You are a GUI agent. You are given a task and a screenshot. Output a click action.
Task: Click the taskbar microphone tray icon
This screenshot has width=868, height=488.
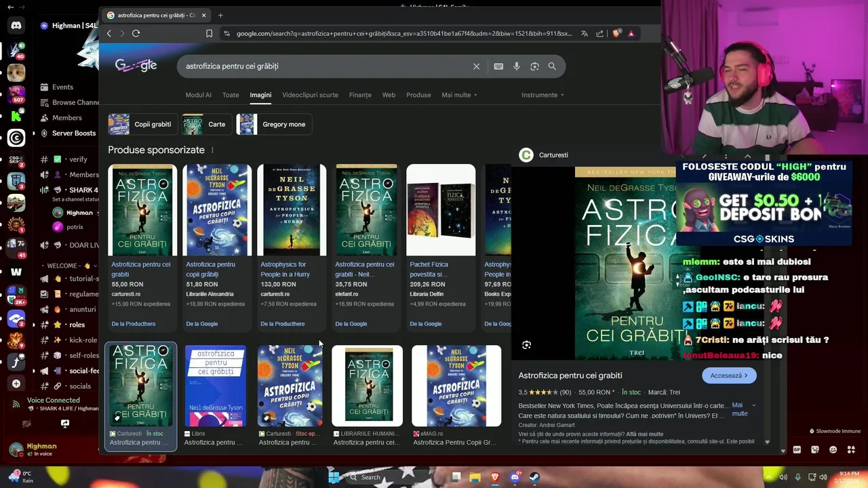point(797,477)
